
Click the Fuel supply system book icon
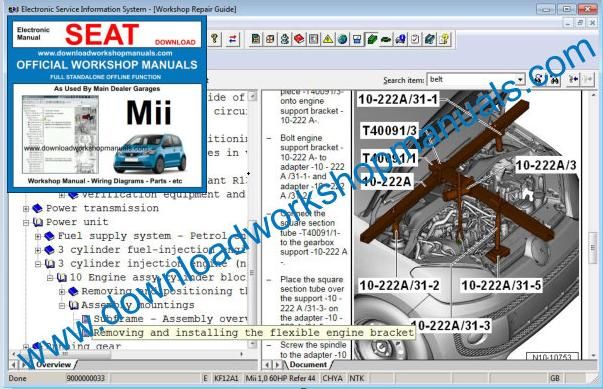pyautogui.click(x=49, y=236)
